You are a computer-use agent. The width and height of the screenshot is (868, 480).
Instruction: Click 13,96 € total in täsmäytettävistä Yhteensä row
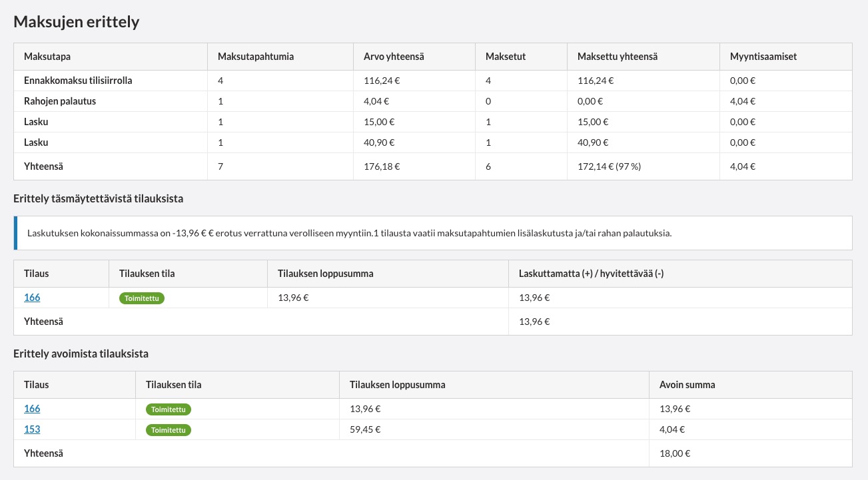[x=534, y=322]
